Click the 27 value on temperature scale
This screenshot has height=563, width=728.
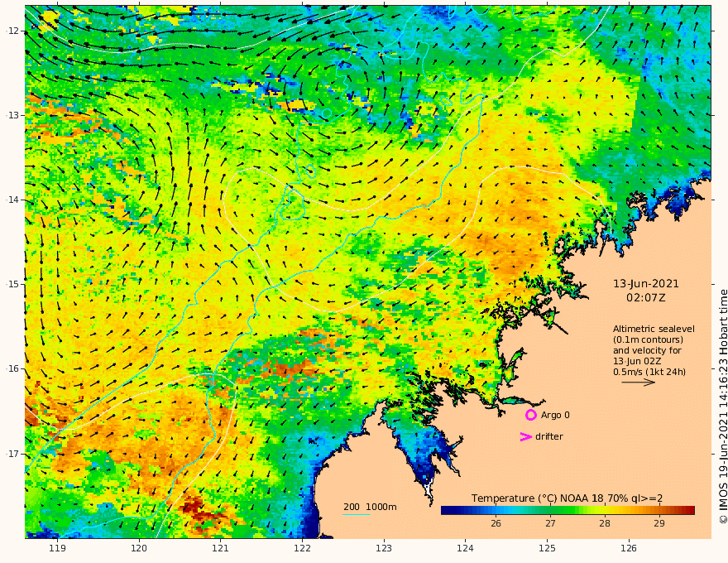[x=550, y=523]
